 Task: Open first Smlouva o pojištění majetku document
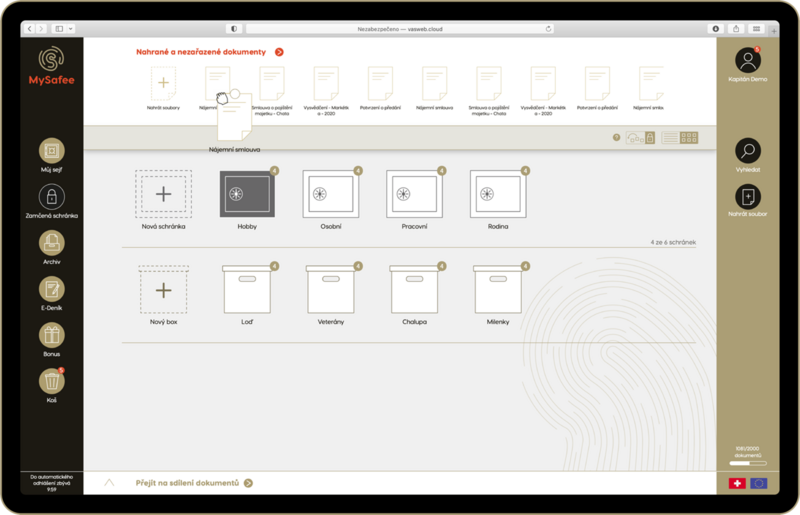point(272,83)
